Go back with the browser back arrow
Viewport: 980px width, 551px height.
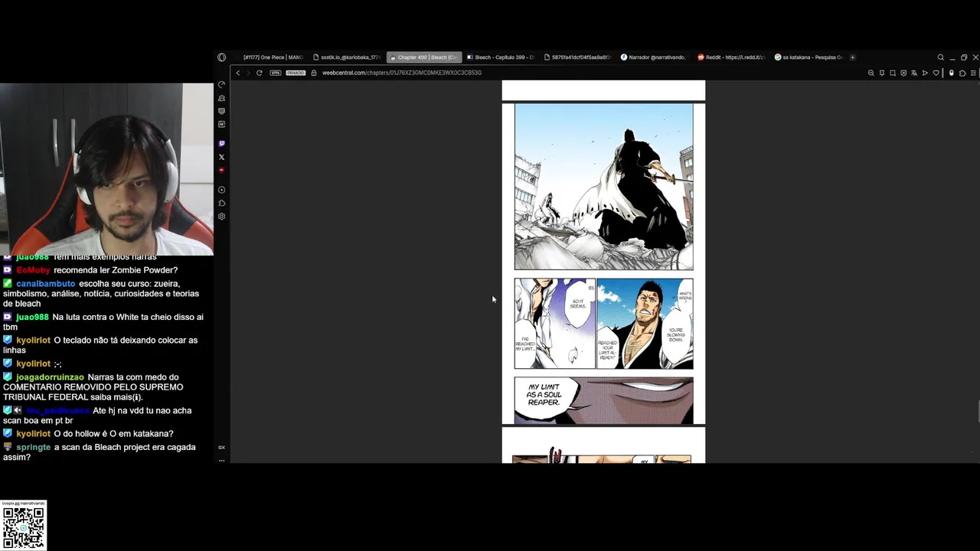[x=238, y=73]
